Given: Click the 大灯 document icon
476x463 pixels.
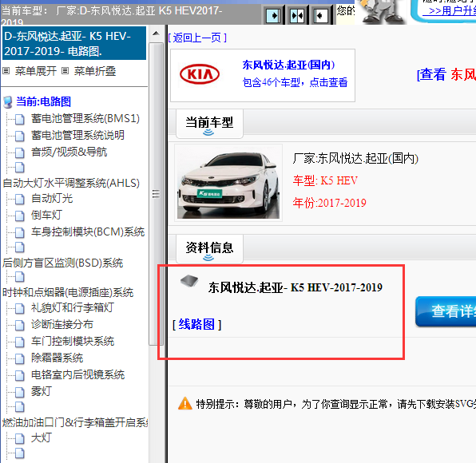Looking at the screenshot, I should click(x=19, y=438).
